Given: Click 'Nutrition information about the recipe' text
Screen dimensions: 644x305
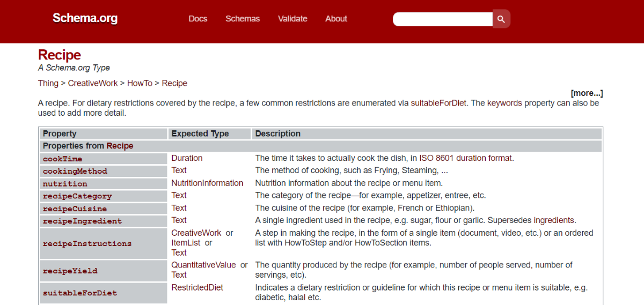Looking at the screenshot, I should (349, 183).
